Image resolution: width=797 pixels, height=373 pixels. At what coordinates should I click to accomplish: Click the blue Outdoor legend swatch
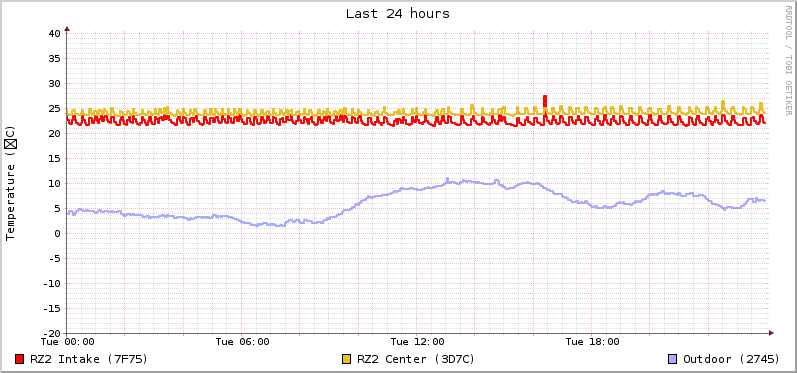pyautogui.click(x=672, y=359)
